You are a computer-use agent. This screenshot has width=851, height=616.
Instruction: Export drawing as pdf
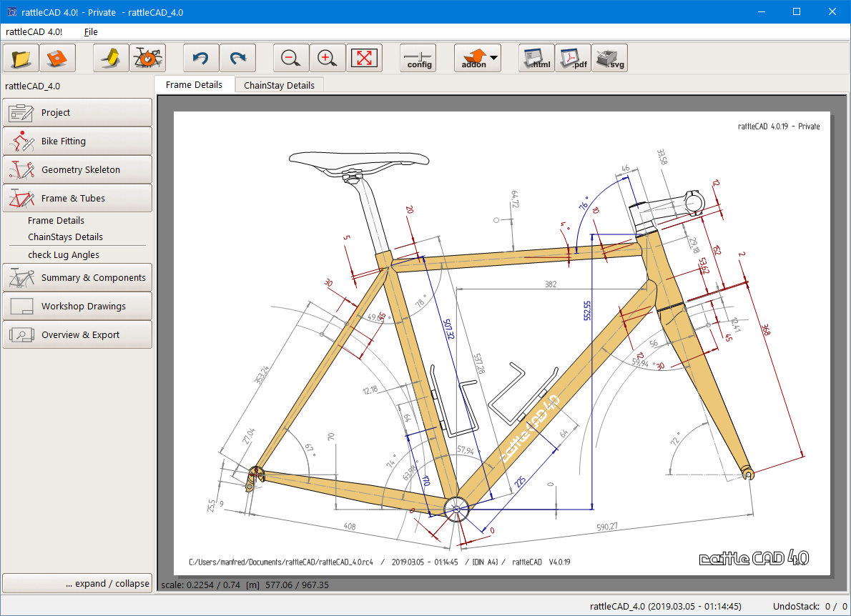pyautogui.click(x=573, y=58)
